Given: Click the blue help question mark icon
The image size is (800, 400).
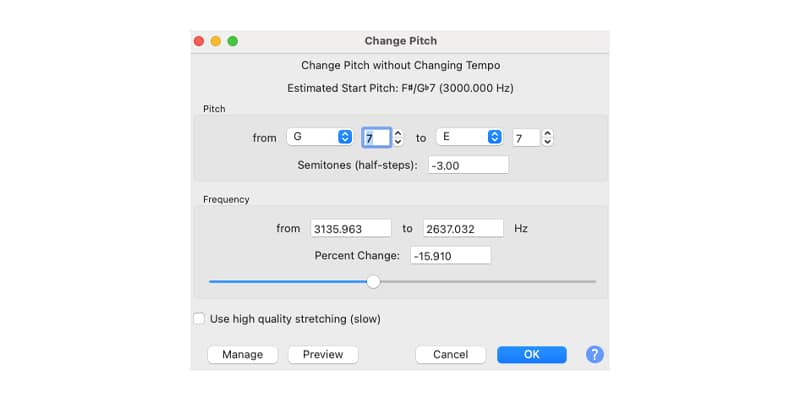Looking at the screenshot, I should [x=594, y=355].
